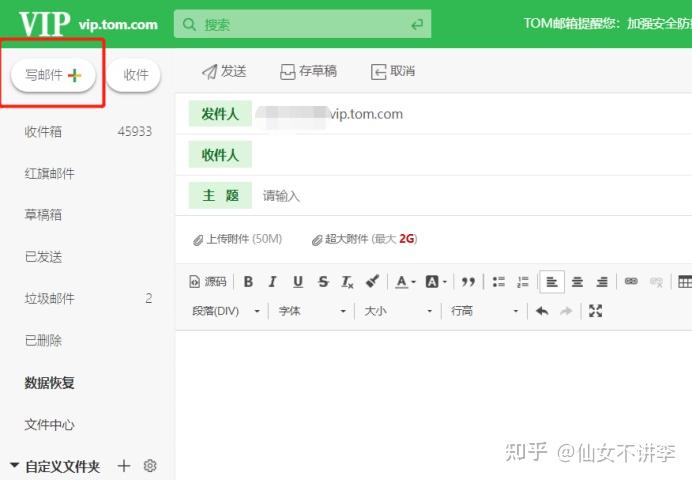Click in the email body editor area
This screenshot has width=692, height=480.
pos(434,404)
